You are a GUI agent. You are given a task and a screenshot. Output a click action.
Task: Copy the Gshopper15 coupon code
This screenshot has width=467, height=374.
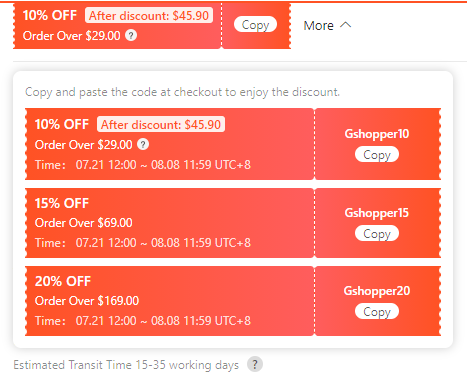pyautogui.click(x=377, y=233)
